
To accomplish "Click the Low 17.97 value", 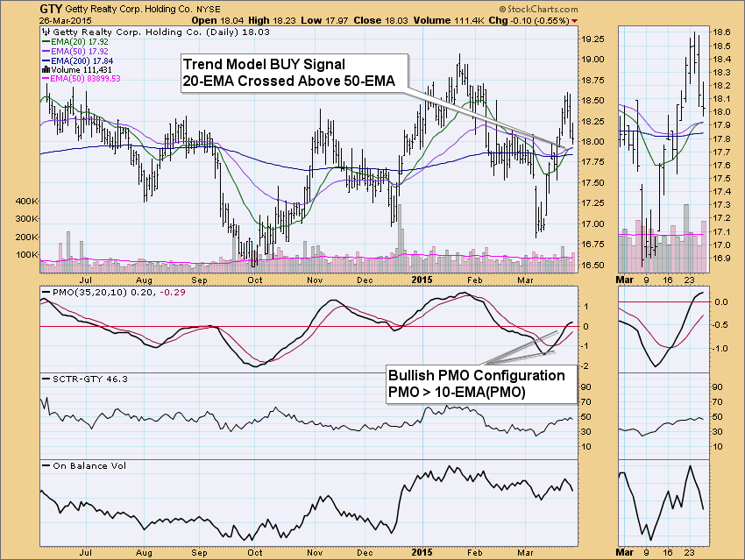I will (324, 20).
